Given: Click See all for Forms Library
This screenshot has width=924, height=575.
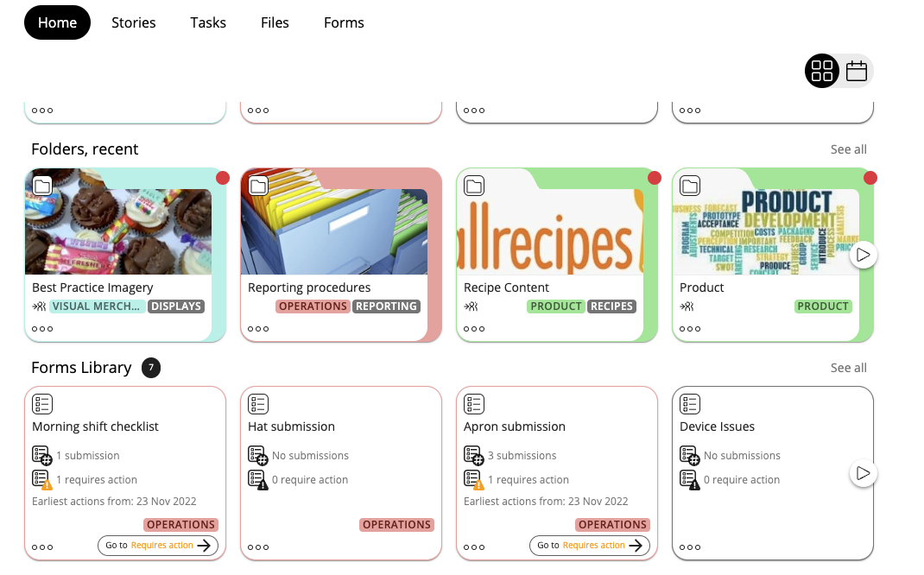Looking at the screenshot, I should click(x=849, y=368).
